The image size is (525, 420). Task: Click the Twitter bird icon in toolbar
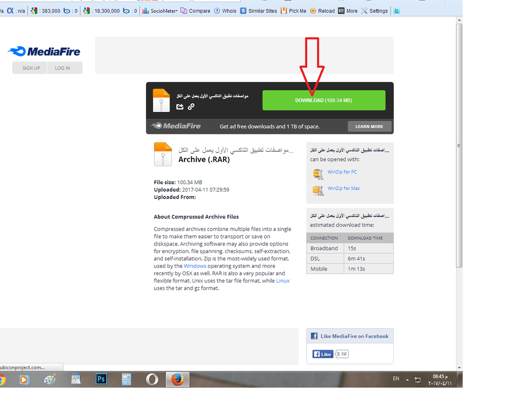[396, 11]
